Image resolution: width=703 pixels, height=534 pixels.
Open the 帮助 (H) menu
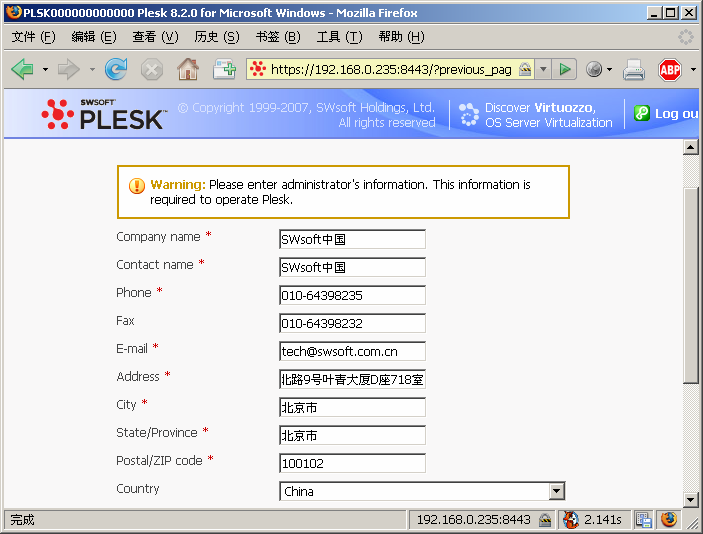tap(401, 37)
